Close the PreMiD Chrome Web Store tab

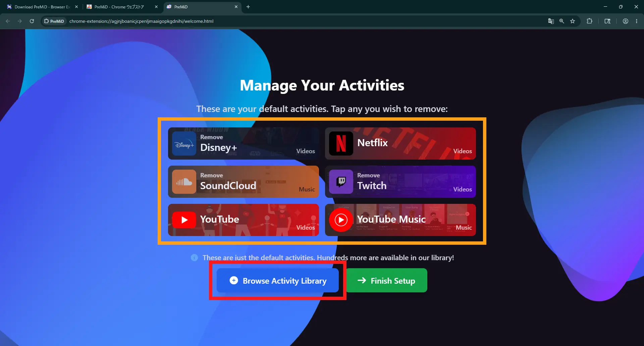coord(156,7)
